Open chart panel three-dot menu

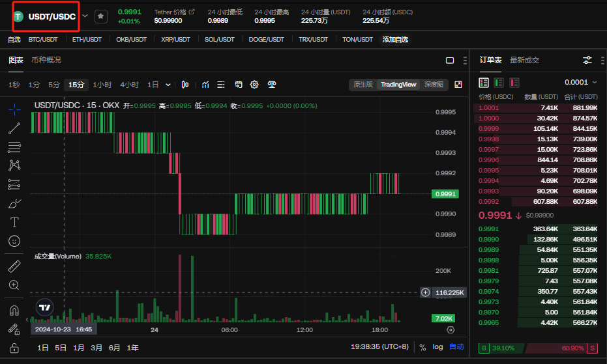[x=465, y=61]
